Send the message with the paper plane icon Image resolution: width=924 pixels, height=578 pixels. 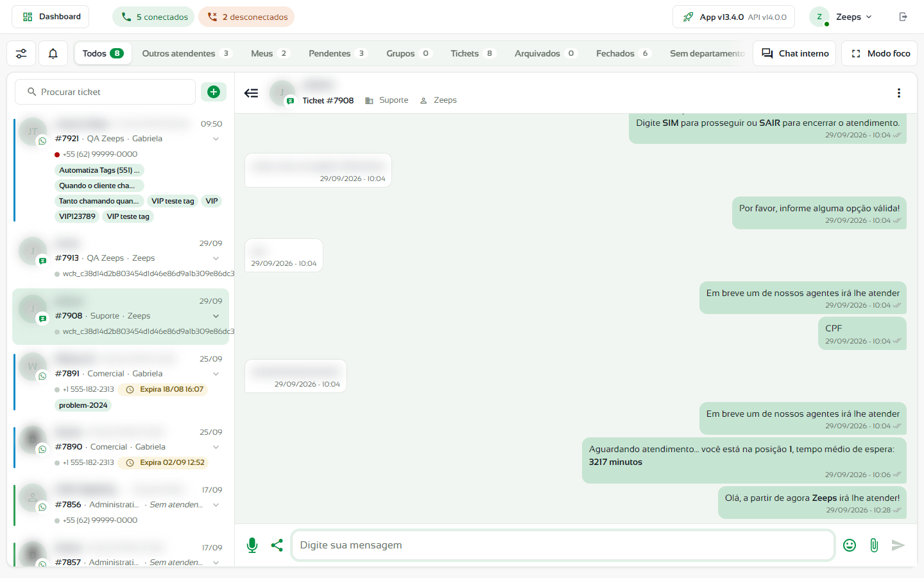[x=898, y=545]
